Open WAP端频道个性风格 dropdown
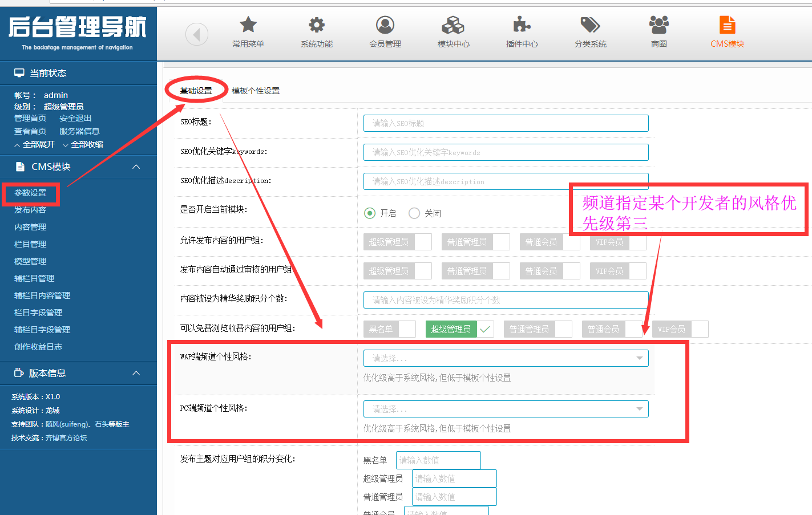The image size is (812, 515). point(506,358)
